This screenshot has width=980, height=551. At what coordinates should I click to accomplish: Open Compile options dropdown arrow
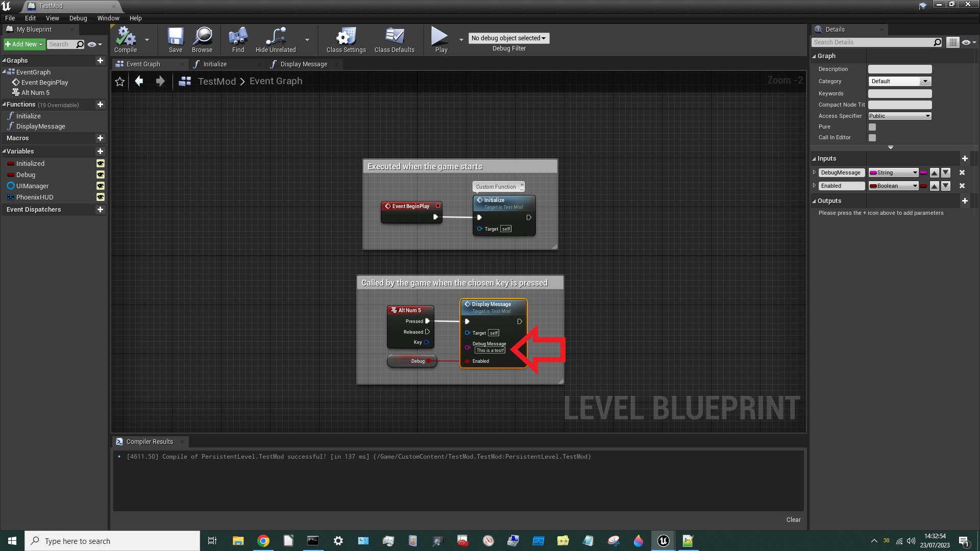click(147, 39)
